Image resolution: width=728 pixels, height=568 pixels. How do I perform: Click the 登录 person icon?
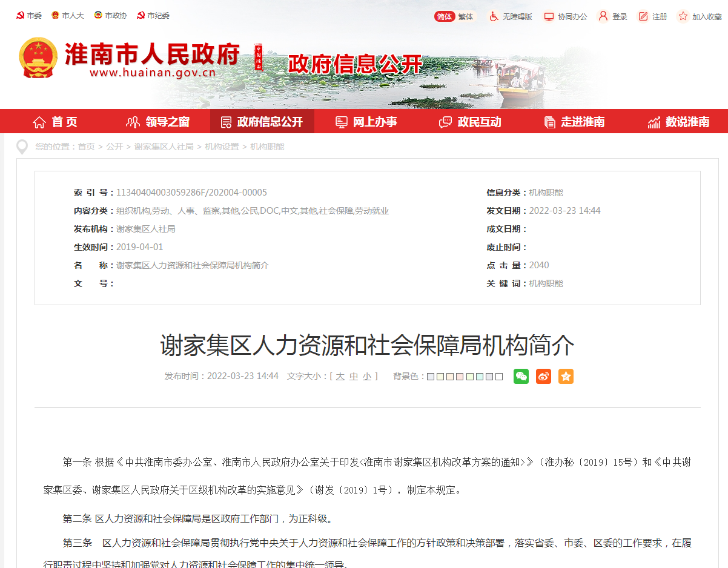[x=603, y=16]
